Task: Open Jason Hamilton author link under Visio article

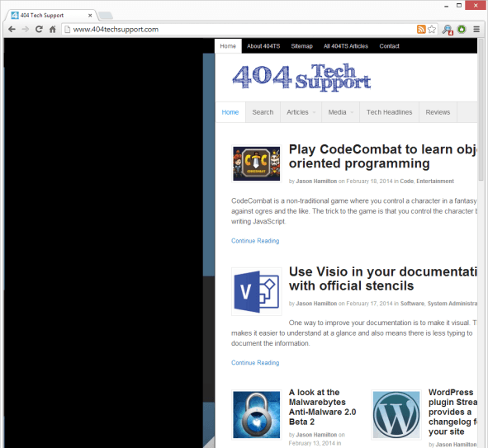Action: coord(316,304)
